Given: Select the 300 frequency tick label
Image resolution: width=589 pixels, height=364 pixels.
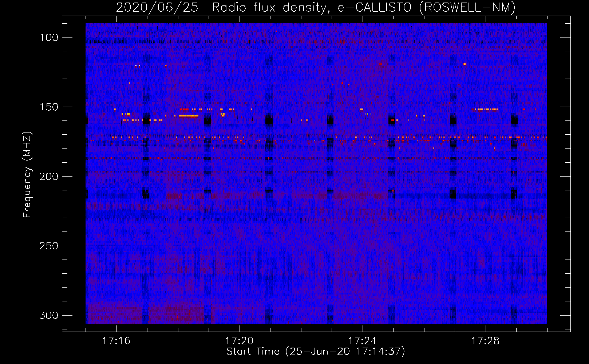Looking at the screenshot, I should click(49, 315).
